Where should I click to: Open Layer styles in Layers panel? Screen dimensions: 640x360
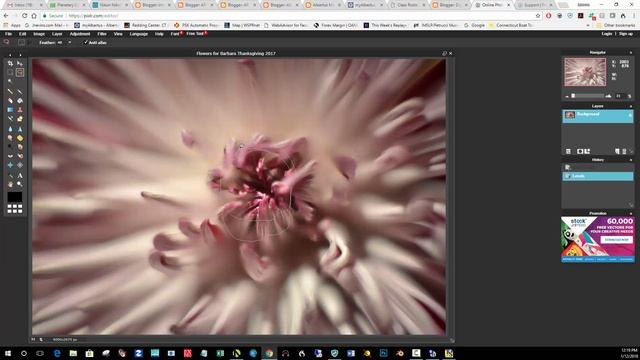tap(587, 151)
